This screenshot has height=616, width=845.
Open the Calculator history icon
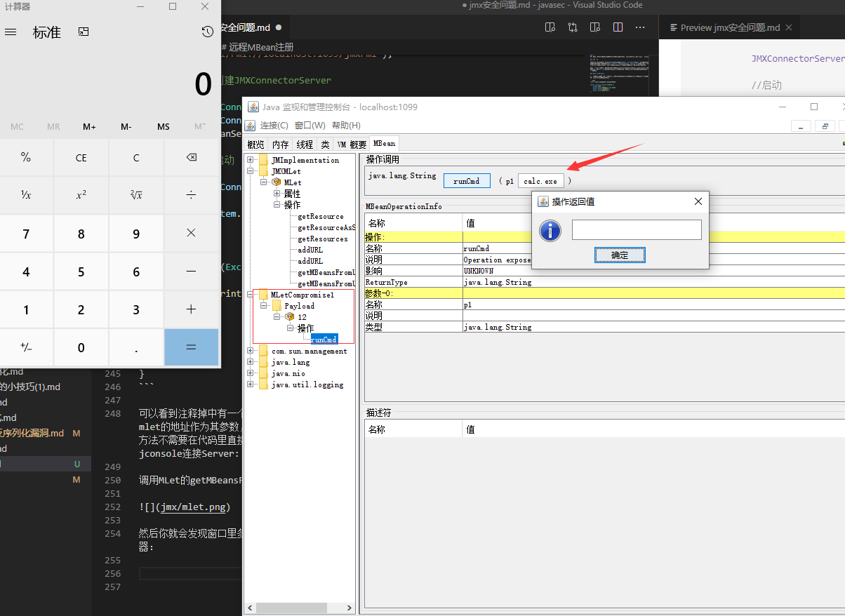coord(207,32)
